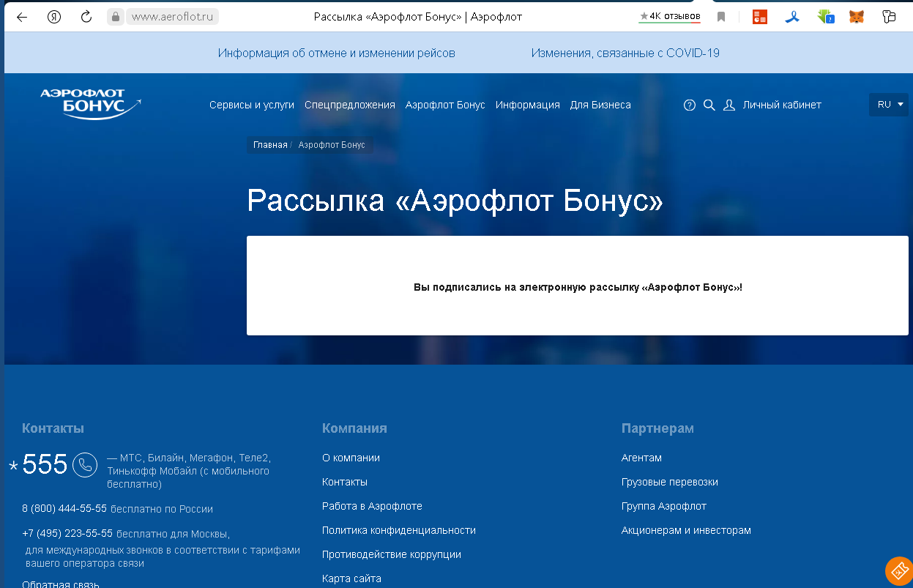Open Агентам partner link
The image size is (913, 588).
click(x=641, y=458)
